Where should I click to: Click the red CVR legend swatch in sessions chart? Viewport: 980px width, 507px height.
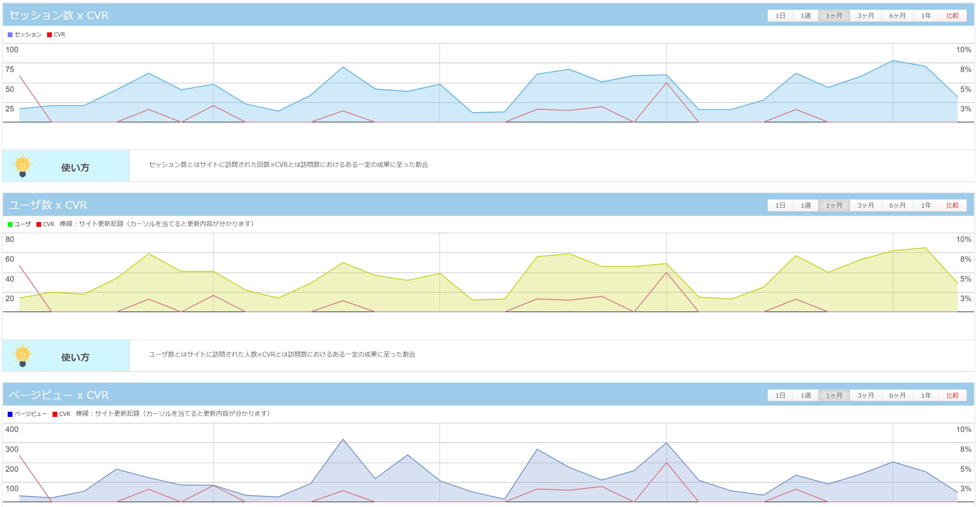pyautogui.click(x=50, y=35)
